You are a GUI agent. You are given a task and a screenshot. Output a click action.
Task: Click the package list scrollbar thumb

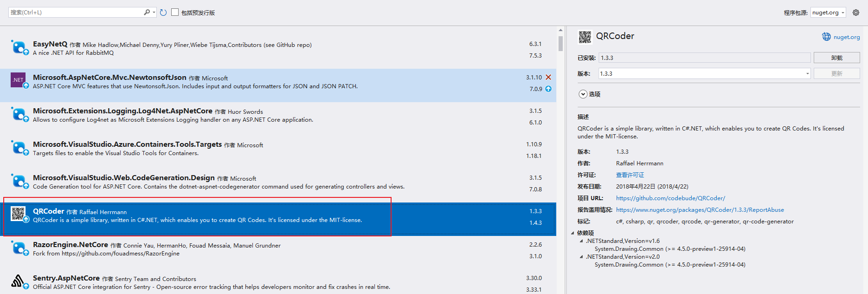560,43
